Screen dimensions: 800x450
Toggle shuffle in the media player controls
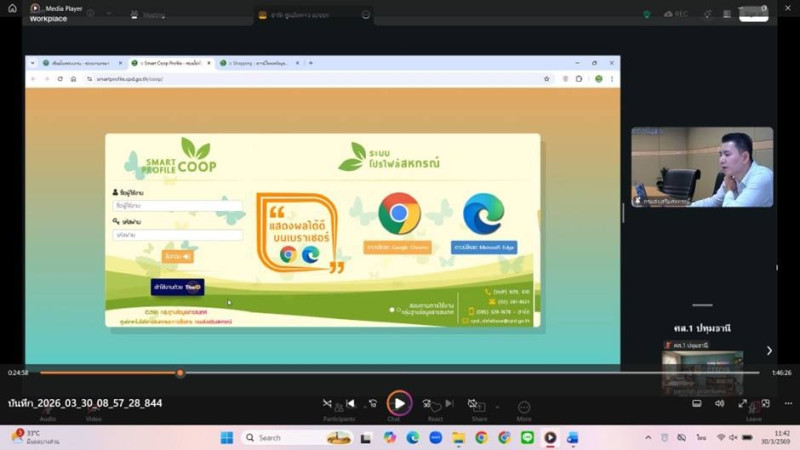coord(327,404)
